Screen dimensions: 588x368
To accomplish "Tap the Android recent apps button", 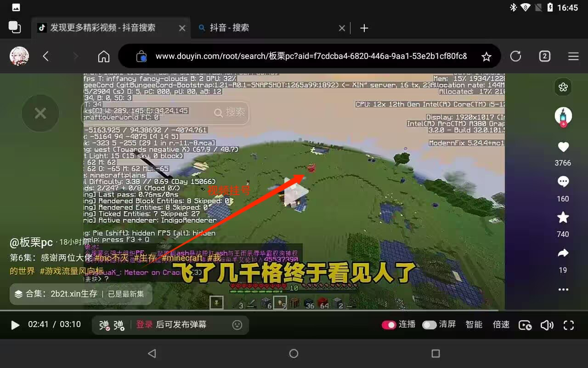I will click(x=435, y=353).
